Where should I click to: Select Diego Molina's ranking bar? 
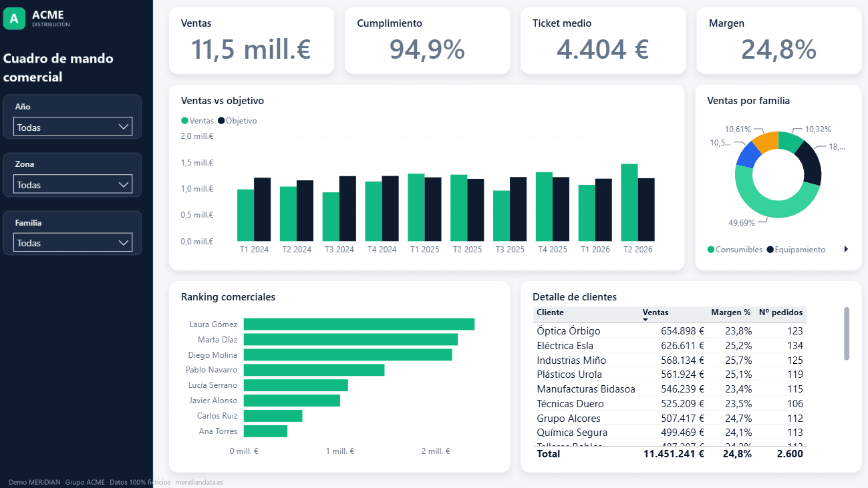click(x=347, y=354)
